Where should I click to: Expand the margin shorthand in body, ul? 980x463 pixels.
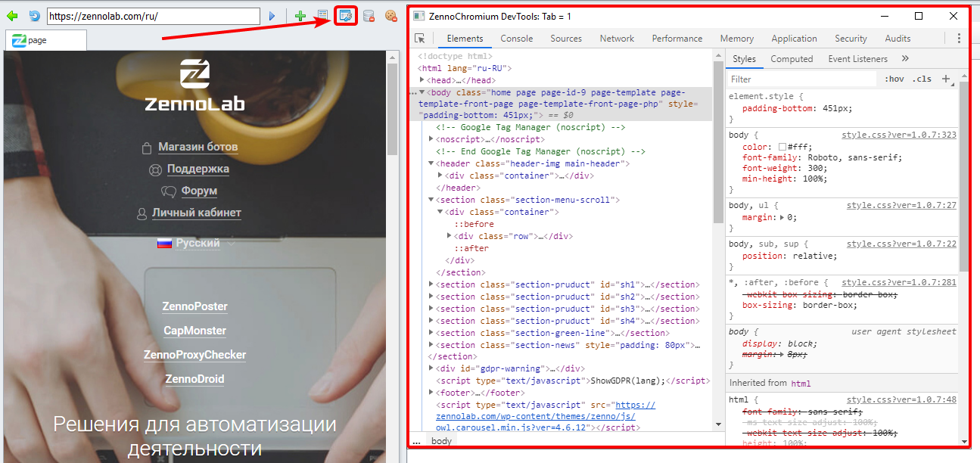pos(782,217)
